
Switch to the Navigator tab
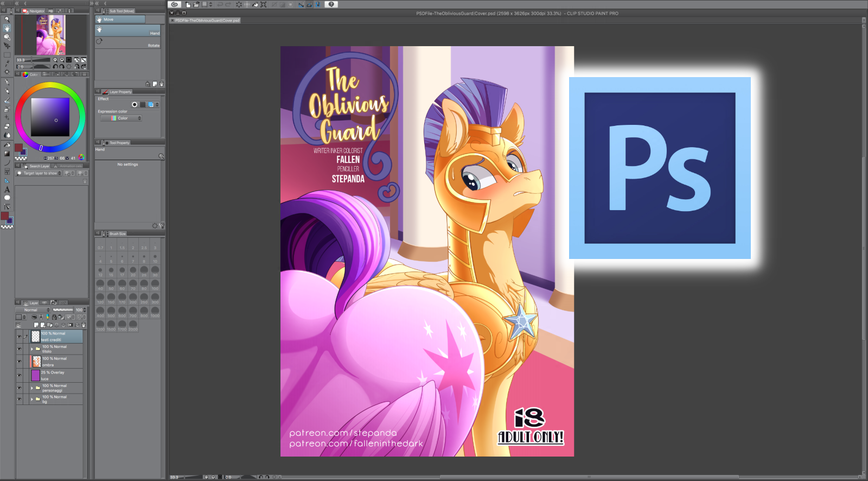(34, 11)
